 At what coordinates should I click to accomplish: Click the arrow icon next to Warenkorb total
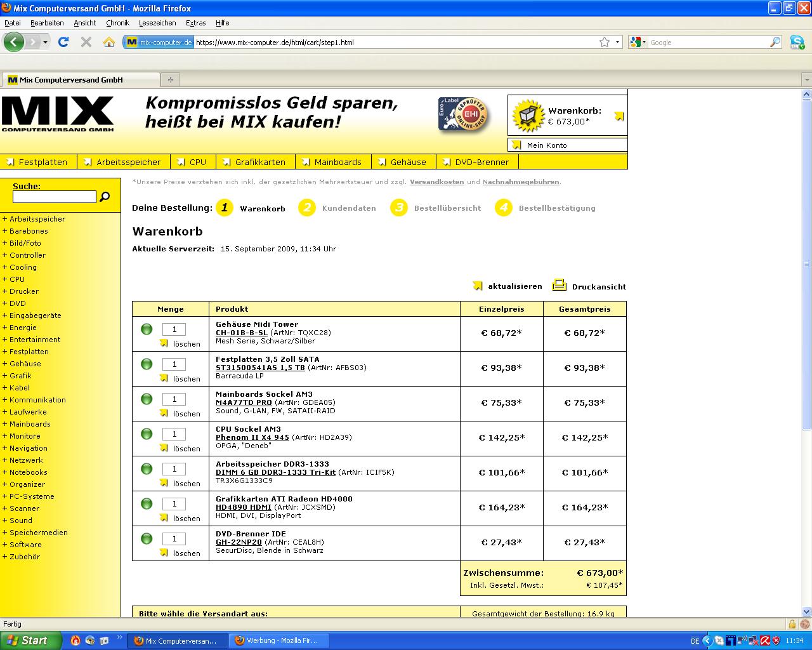point(619,116)
